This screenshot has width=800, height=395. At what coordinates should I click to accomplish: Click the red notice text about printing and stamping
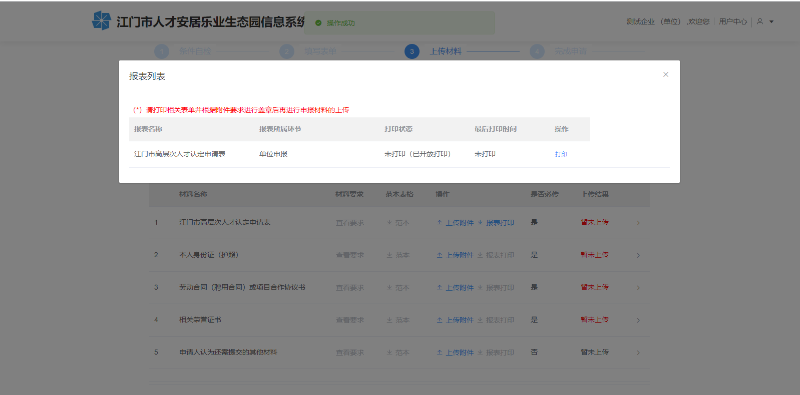(241, 110)
